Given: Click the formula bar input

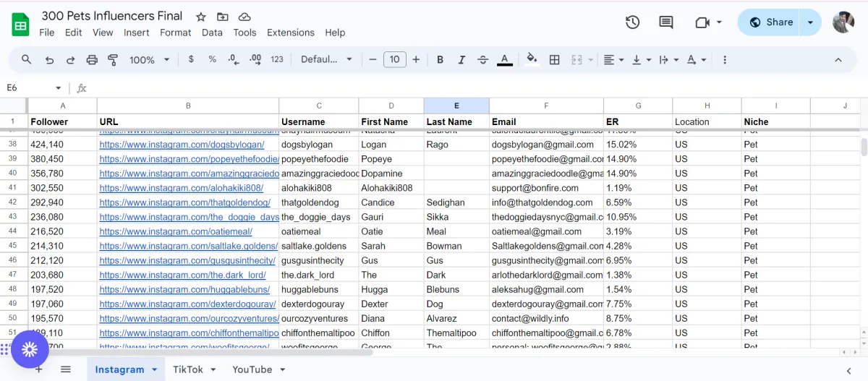Looking at the screenshot, I should [x=477, y=88].
